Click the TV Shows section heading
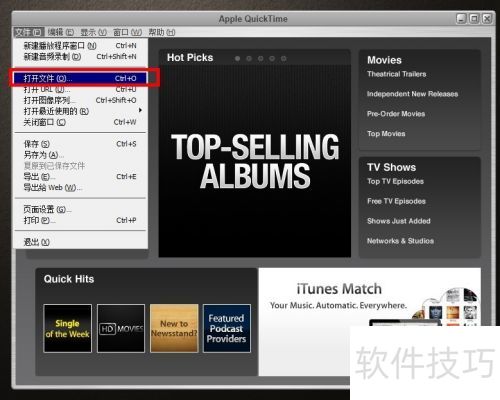The width and height of the screenshot is (500, 400). pyautogui.click(x=391, y=167)
